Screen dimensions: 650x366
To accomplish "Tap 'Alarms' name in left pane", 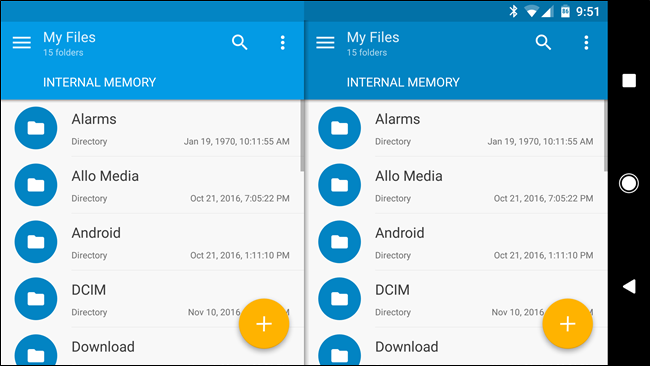I will [x=94, y=119].
